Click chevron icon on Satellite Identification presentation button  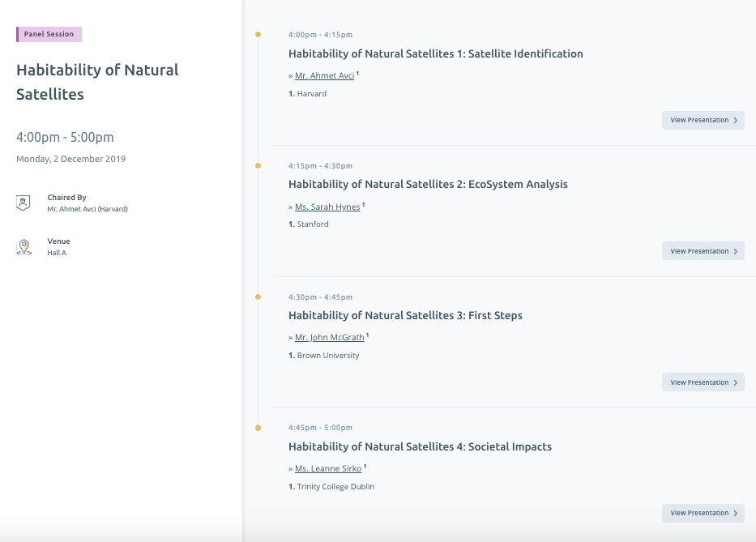(x=736, y=120)
